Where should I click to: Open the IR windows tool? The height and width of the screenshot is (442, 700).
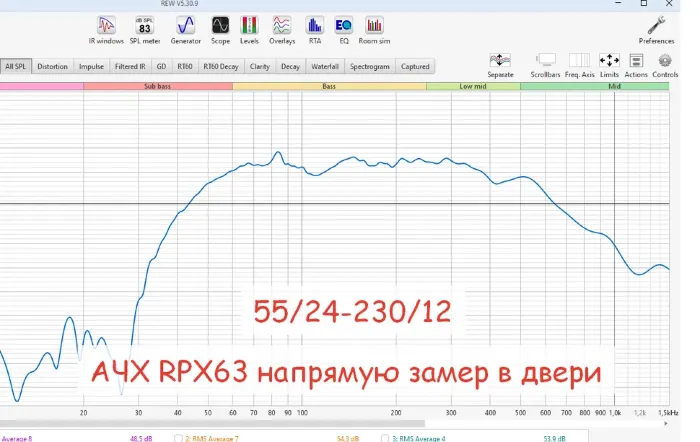coord(106,30)
